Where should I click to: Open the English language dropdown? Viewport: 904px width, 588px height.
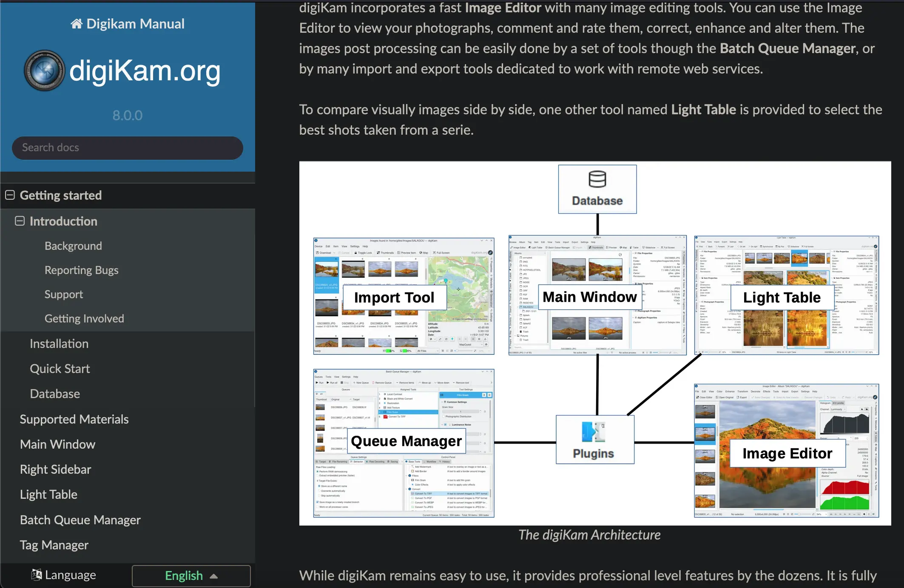pyautogui.click(x=190, y=576)
